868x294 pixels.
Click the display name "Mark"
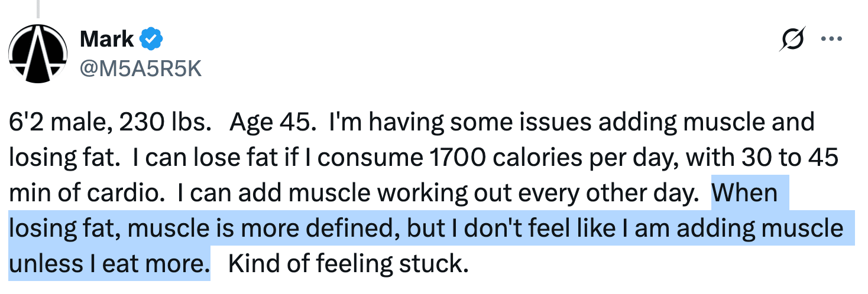(107, 40)
